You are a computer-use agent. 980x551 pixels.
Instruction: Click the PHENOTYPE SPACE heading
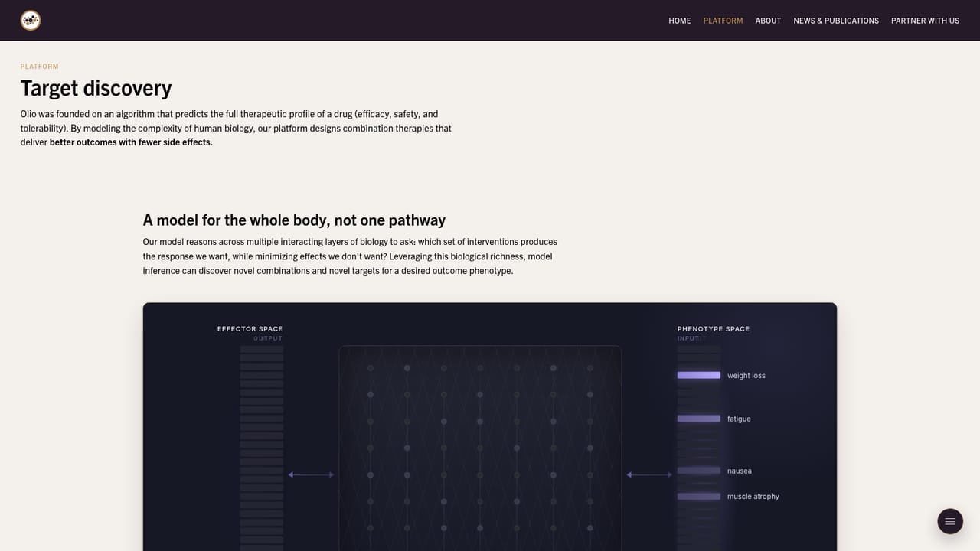coord(714,329)
